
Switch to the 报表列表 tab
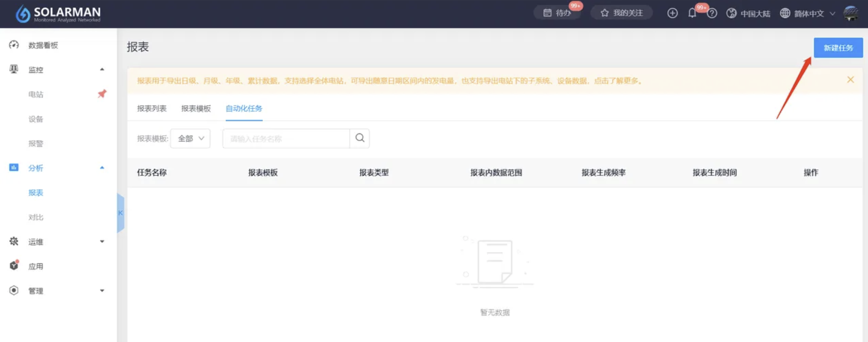[152, 108]
